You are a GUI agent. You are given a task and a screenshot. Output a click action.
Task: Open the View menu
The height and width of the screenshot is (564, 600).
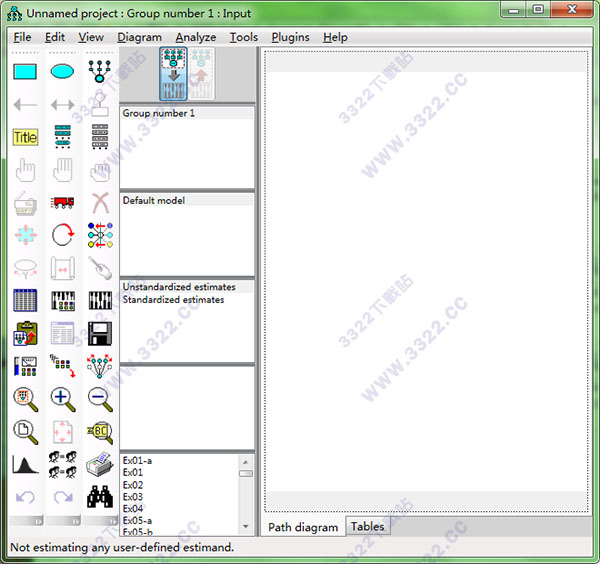click(91, 37)
